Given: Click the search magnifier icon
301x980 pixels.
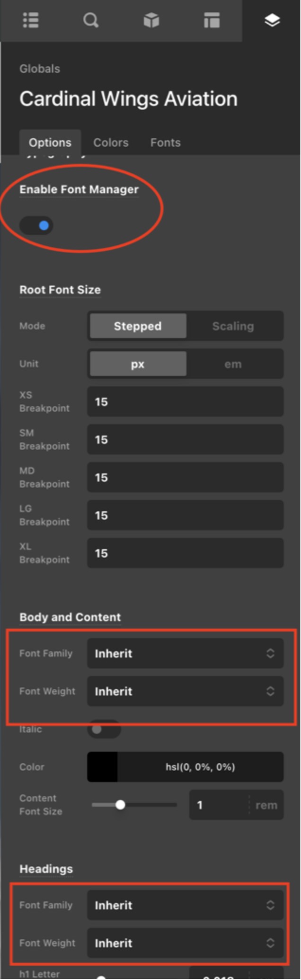Looking at the screenshot, I should pyautogui.click(x=91, y=20).
